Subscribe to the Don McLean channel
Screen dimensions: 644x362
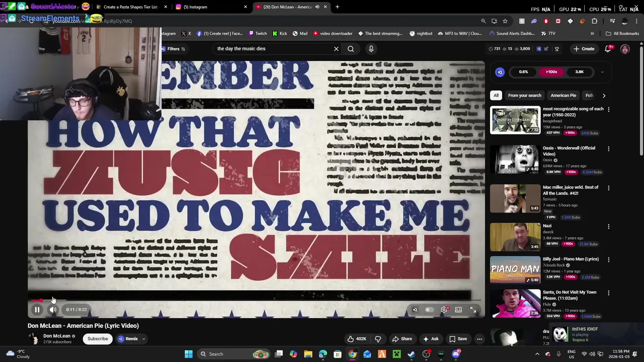point(98,339)
